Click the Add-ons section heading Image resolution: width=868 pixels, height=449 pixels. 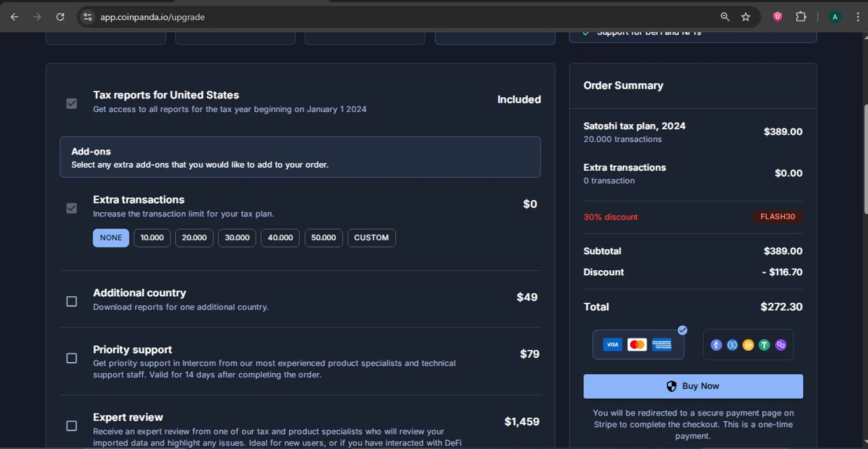(91, 152)
